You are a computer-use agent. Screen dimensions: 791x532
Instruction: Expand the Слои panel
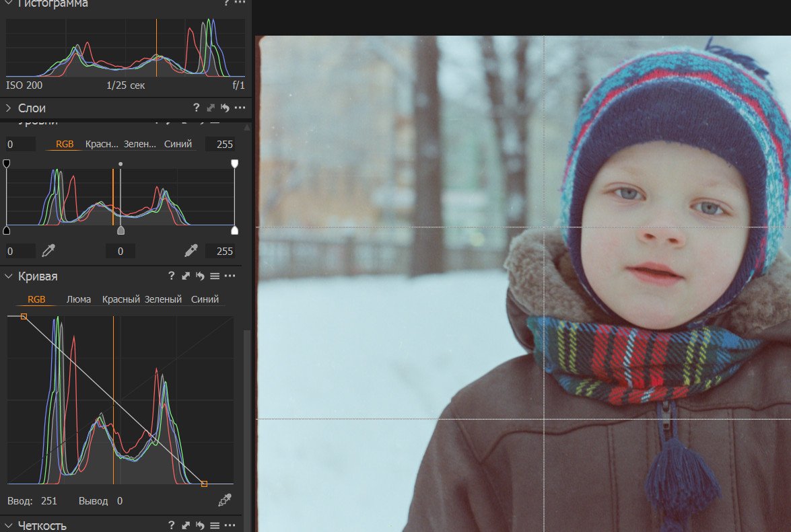click(x=9, y=108)
